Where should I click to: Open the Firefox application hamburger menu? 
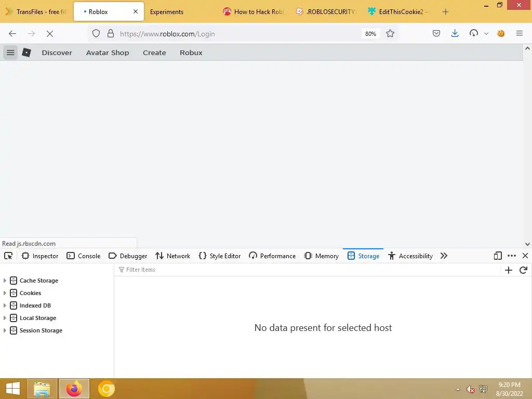[520, 33]
